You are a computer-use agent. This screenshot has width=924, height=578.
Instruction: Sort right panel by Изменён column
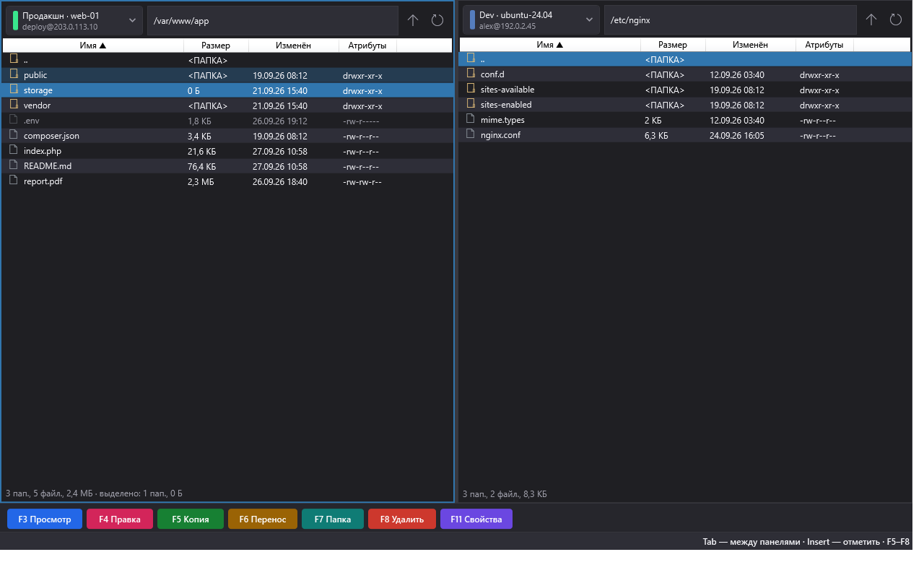(751, 45)
